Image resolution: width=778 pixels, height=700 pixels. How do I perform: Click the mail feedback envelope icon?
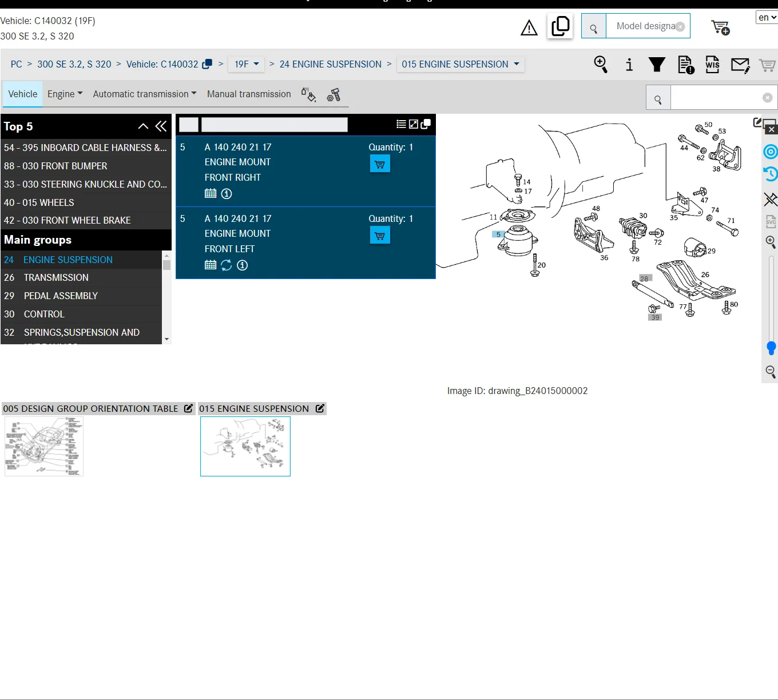point(740,65)
